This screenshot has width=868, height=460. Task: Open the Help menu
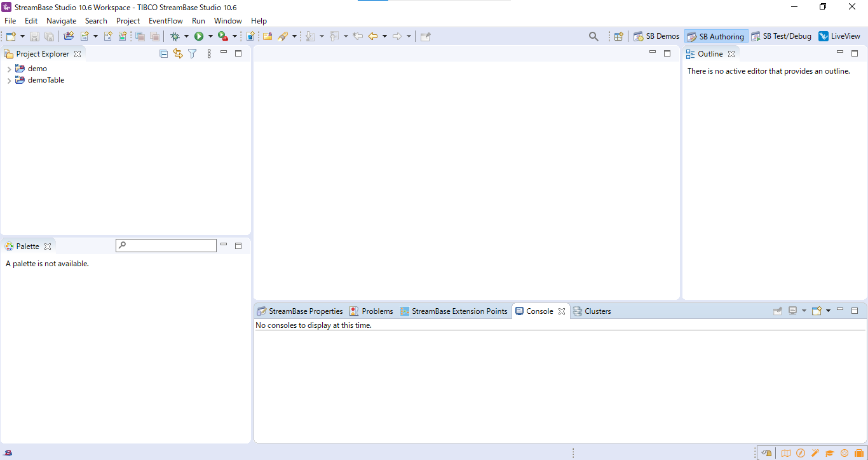point(259,21)
